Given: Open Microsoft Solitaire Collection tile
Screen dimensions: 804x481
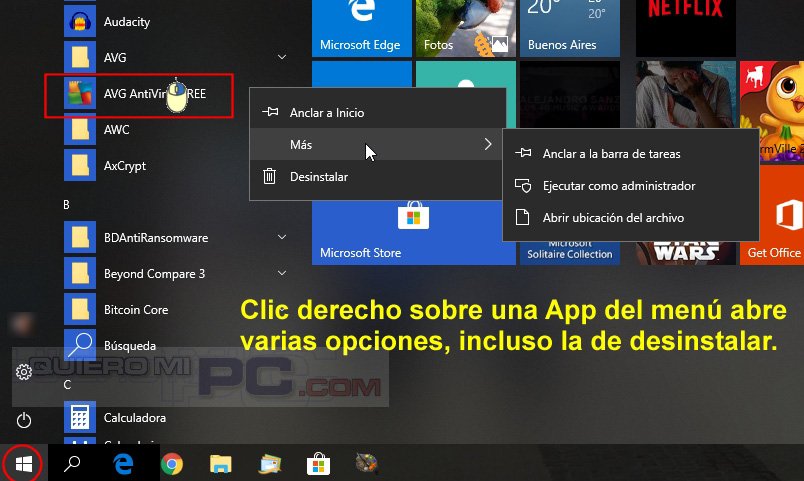Looking at the screenshot, I should pyautogui.click(x=570, y=252).
